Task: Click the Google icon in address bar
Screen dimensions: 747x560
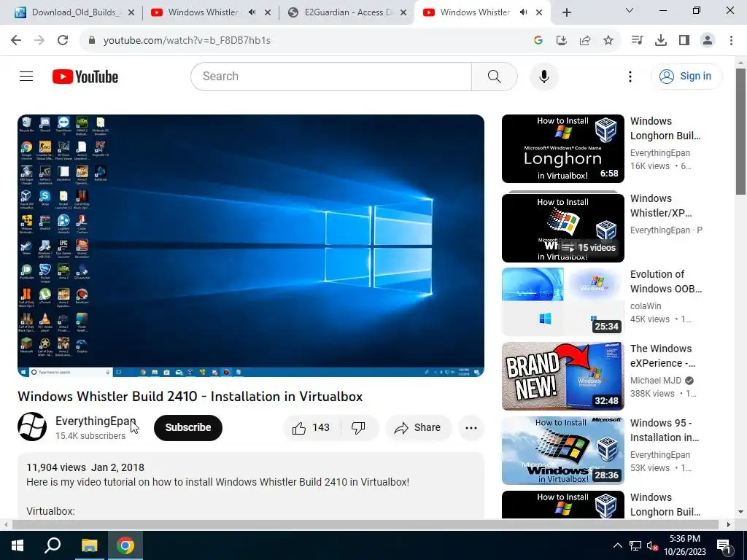Action: pos(538,40)
